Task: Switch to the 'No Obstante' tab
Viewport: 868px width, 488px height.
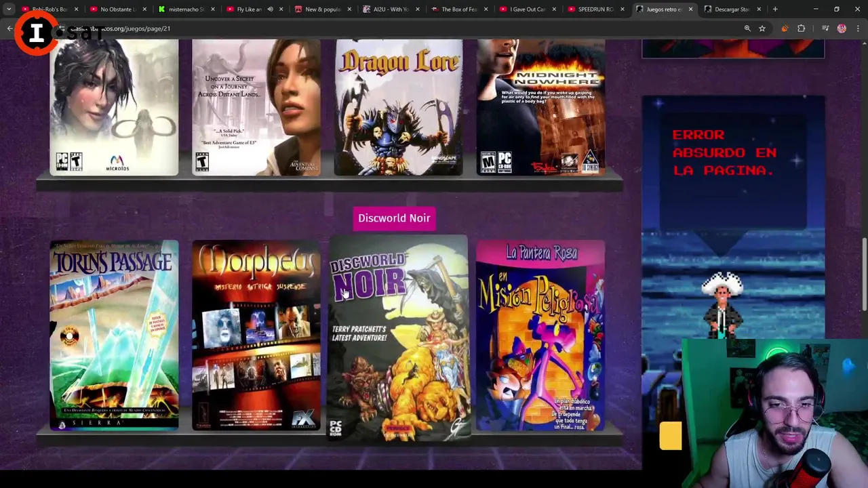Action: point(117,9)
